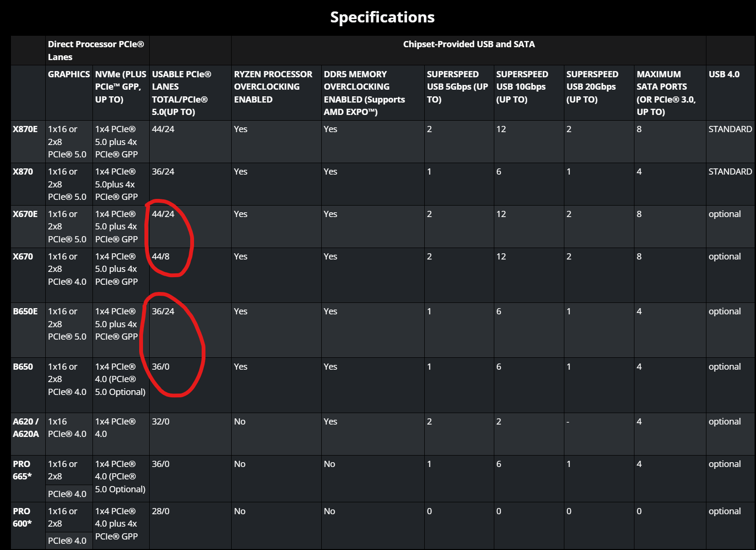
Task: Click the circled 36/0 value for B650
Action: [161, 367]
